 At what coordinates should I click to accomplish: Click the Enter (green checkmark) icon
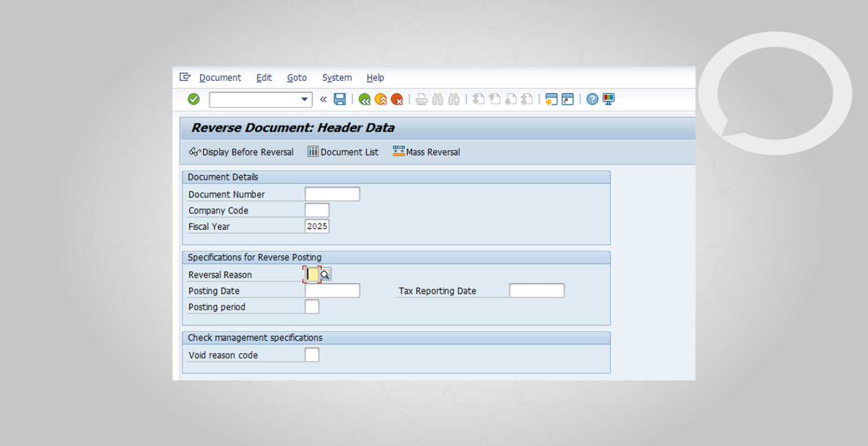click(193, 99)
